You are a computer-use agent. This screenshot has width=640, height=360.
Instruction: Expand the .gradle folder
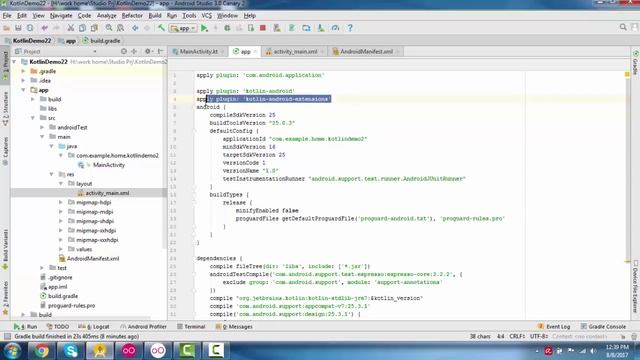(23, 71)
